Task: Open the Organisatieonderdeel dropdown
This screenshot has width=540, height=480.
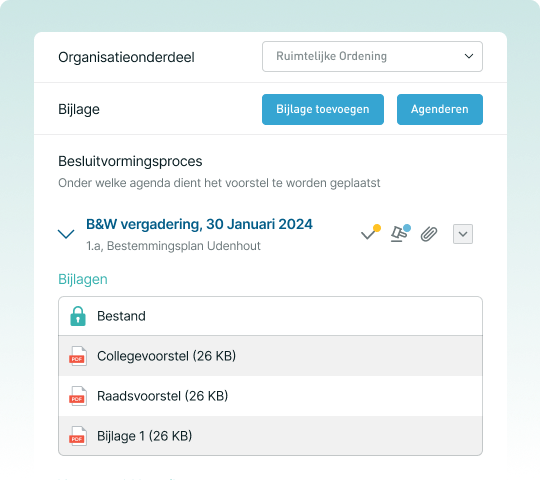Action: click(372, 56)
